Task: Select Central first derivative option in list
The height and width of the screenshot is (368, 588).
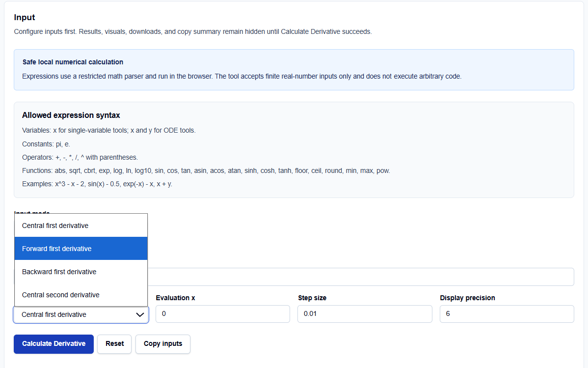Action: click(81, 226)
